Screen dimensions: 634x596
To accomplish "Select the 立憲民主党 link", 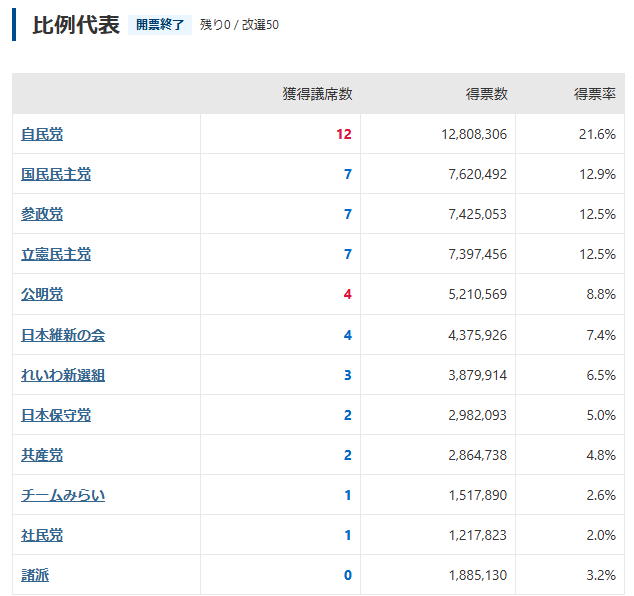I will pyautogui.click(x=56, y=254).
